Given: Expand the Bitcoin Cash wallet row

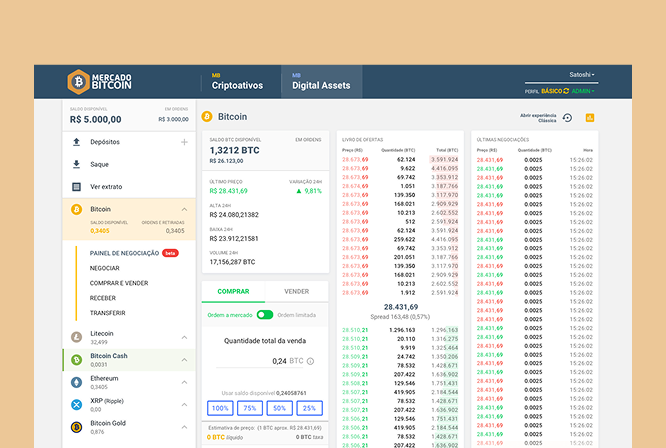Looking at the screenshot, I should (184, 360).
